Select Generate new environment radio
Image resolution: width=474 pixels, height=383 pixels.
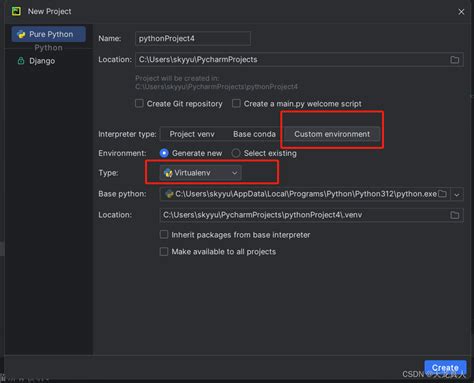pyautogui.click(x=164, y=153)
